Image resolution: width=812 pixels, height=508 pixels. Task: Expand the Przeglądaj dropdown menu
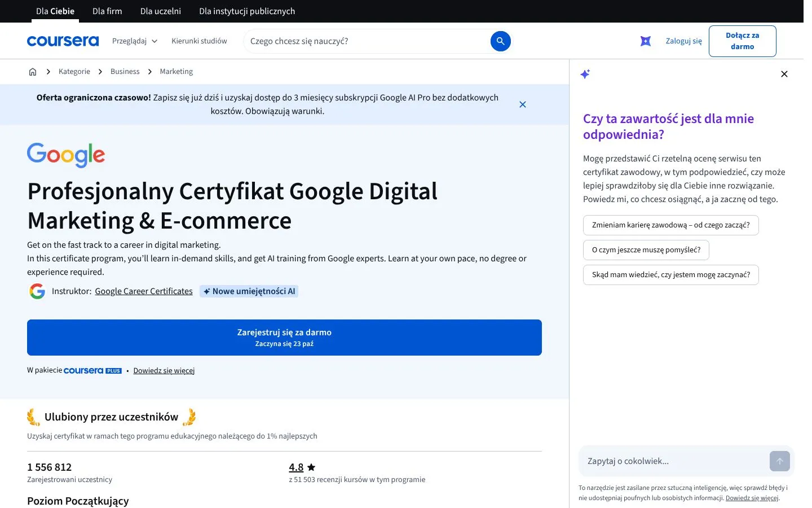point(135,41)
